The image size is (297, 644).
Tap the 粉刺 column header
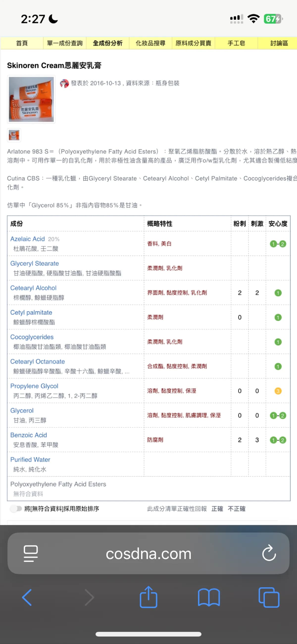tap(240, 223)
